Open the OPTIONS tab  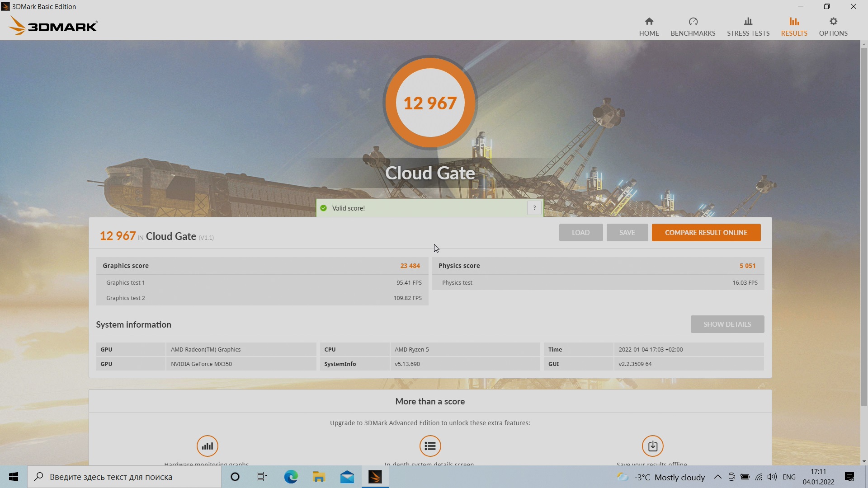[833, 27]
